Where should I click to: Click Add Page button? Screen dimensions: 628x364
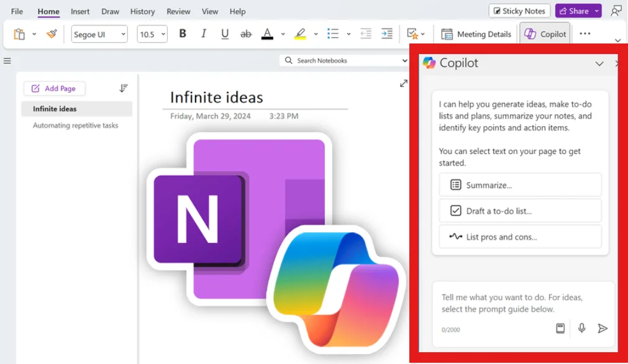[54, 88]
